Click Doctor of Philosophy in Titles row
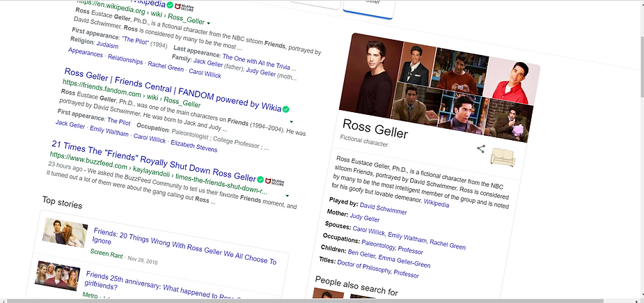Viewport: 644px width, 303px height. pos(364,267)
